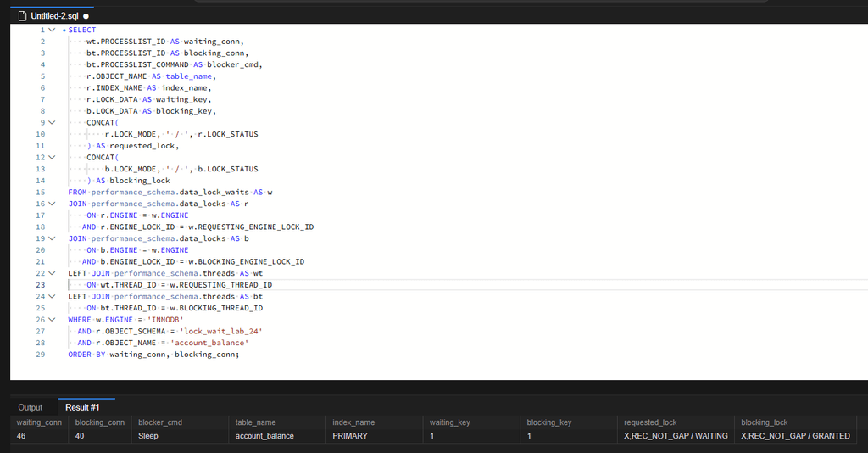Click wt.PROCESSLIST_ID on line 2
The height and width of the screenshot is (453, 868).
point(125,42)
